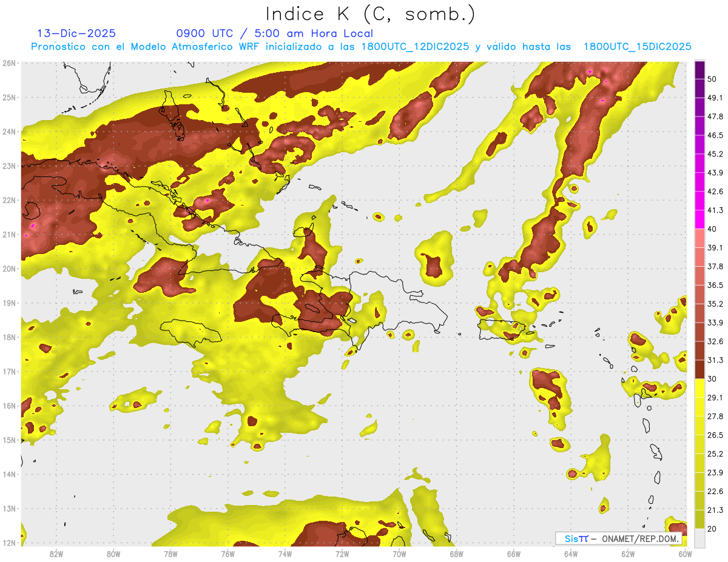Viewport: 728px width, 562px height.
Task: Click the "21N" latitude label
Action: pos(8,234)
